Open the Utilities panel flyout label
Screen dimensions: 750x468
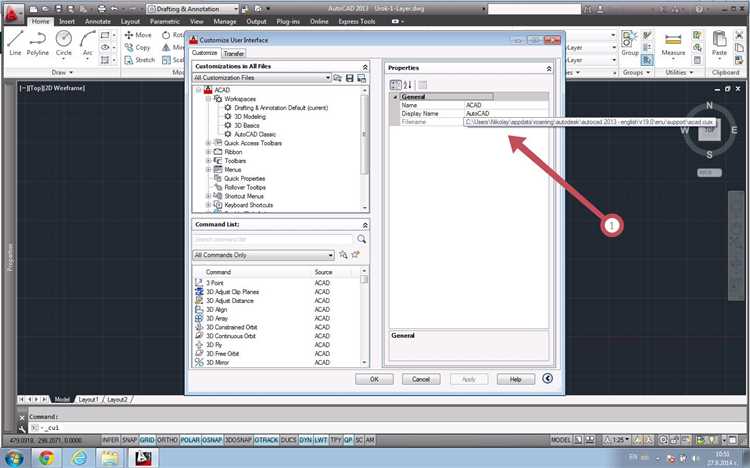(x=678, y=72)
